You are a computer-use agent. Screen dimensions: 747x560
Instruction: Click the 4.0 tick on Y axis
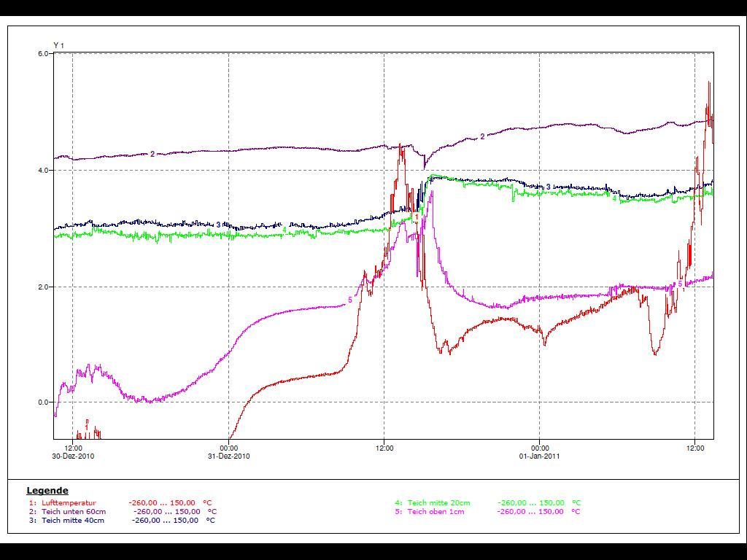pos(42,171)
